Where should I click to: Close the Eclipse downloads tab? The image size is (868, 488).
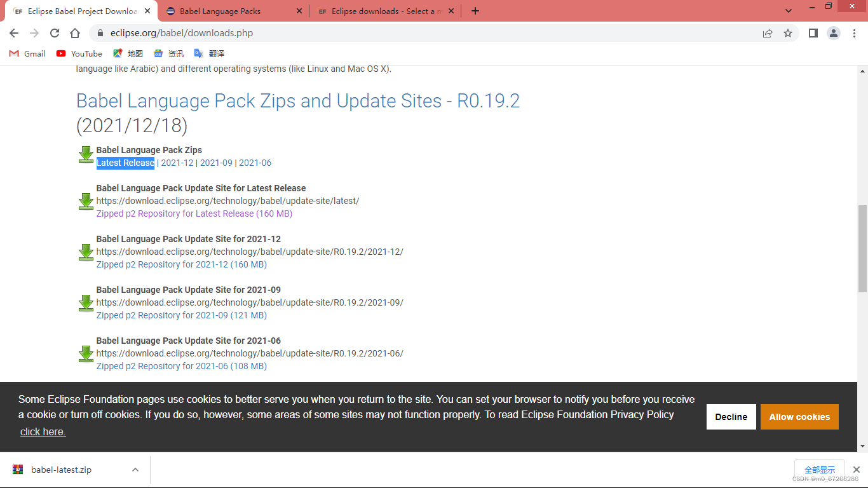451,11
